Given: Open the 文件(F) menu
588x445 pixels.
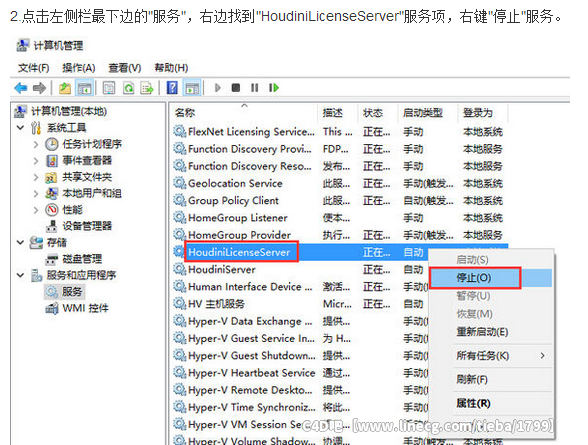Looking at the screenshot, I should (34, 68).
